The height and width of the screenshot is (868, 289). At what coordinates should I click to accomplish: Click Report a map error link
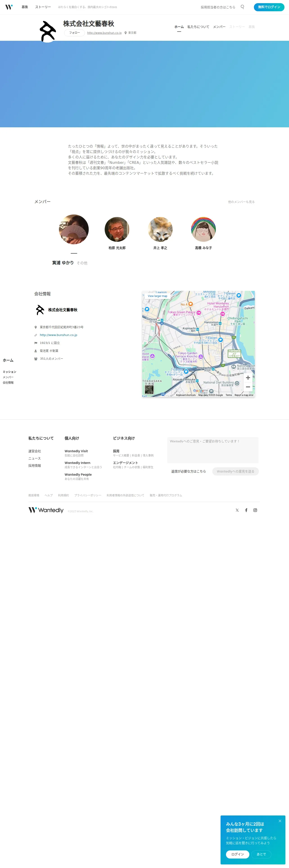pyautogui.click(x=244, y=395)
